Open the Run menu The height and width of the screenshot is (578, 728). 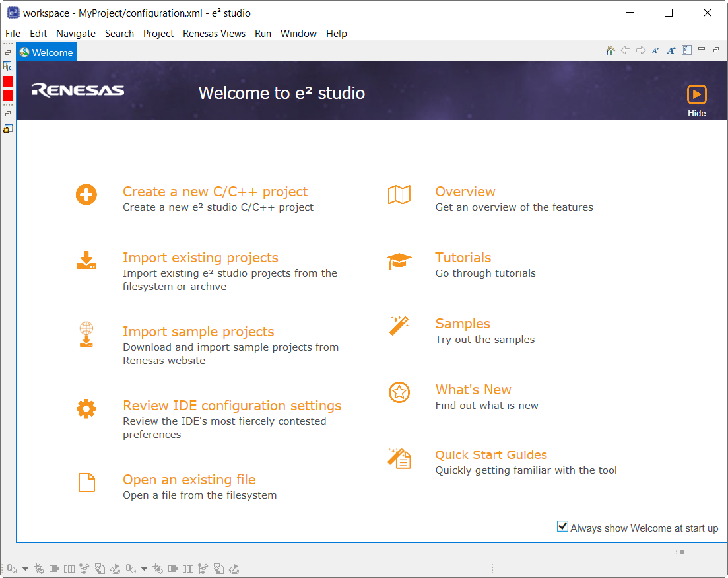(x=263, y=34)
